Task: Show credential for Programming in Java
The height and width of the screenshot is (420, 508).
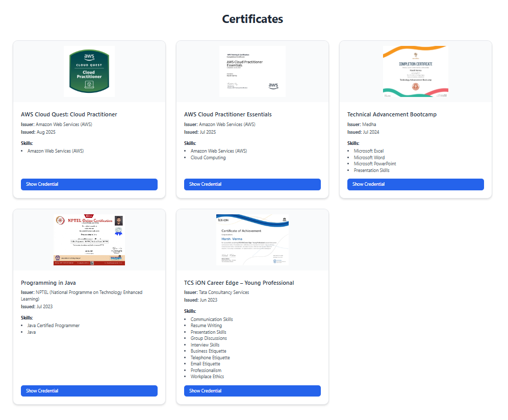Action: click(89, 391)
